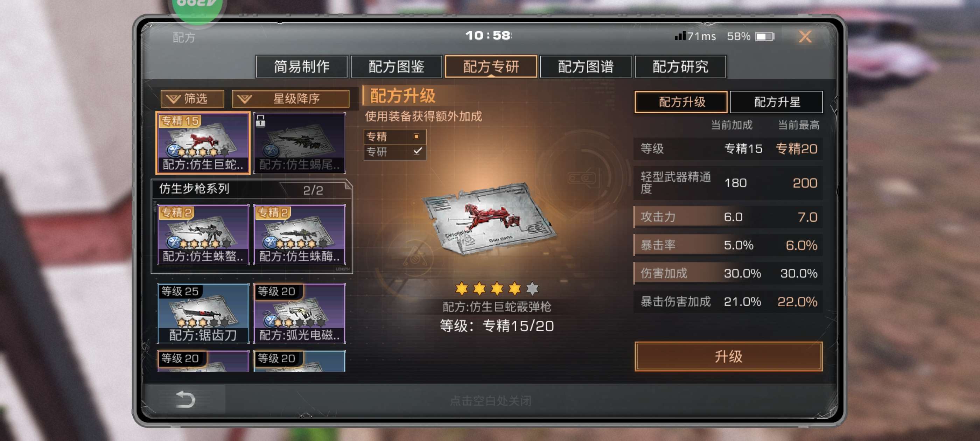The width and height of the screenshot is (980, 441).
Task: Click the blue wrench badge on 弧光电磁 recipe
Action: pyautogui.click(x=271, y=321)
